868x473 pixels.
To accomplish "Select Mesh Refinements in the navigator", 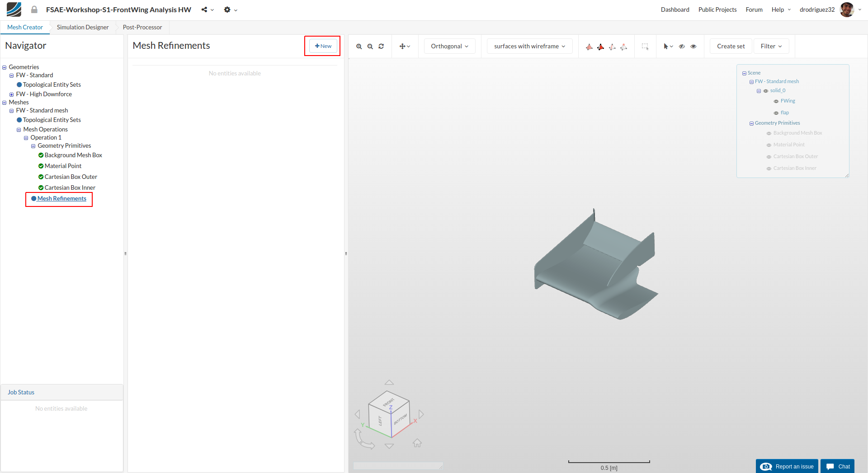I will pyautogui.click(x=61, y=199).
